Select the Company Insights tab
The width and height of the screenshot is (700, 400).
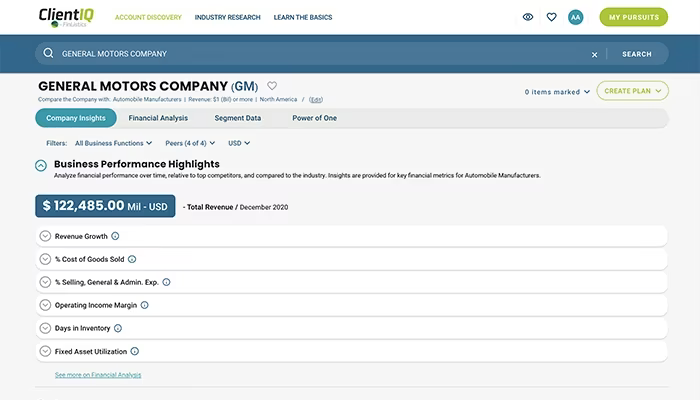[x=76, y=118]
